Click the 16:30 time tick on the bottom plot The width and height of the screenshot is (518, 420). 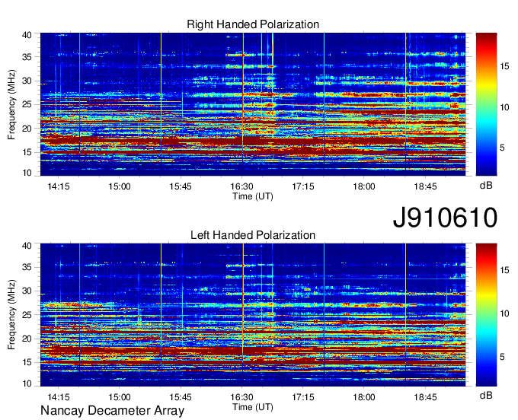pyautogui.click(x=241, y=397)
